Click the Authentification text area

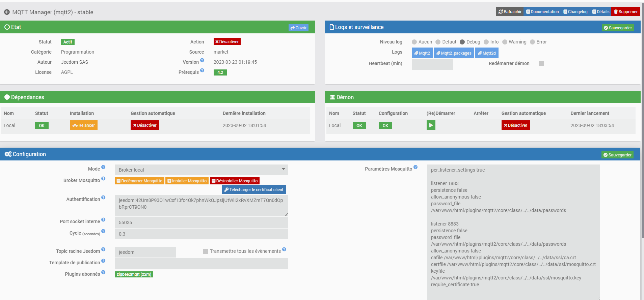[x=201, y=206]
